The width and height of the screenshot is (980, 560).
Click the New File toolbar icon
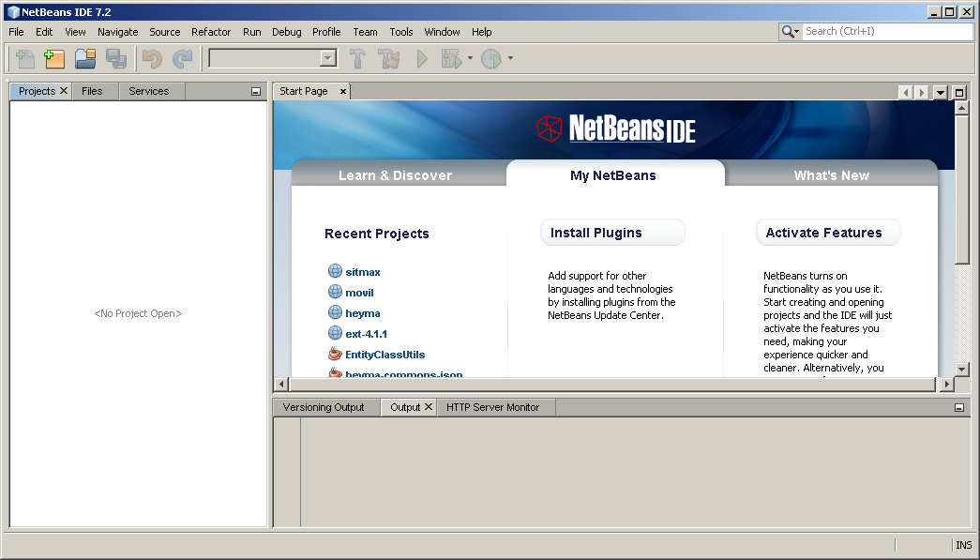[x=25, y=59]
